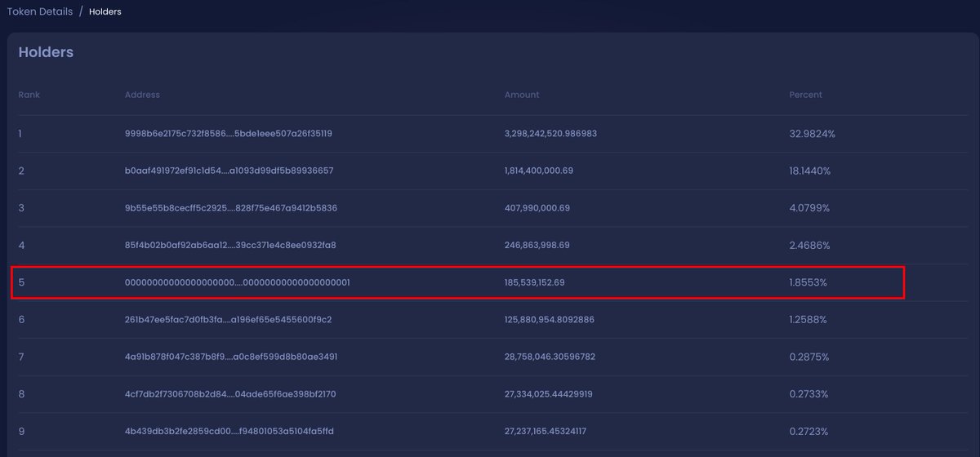The height and width of the screenshot is (457, 980).
Task: Open the zero address ending in 0001
Action: tap(237, 282)
